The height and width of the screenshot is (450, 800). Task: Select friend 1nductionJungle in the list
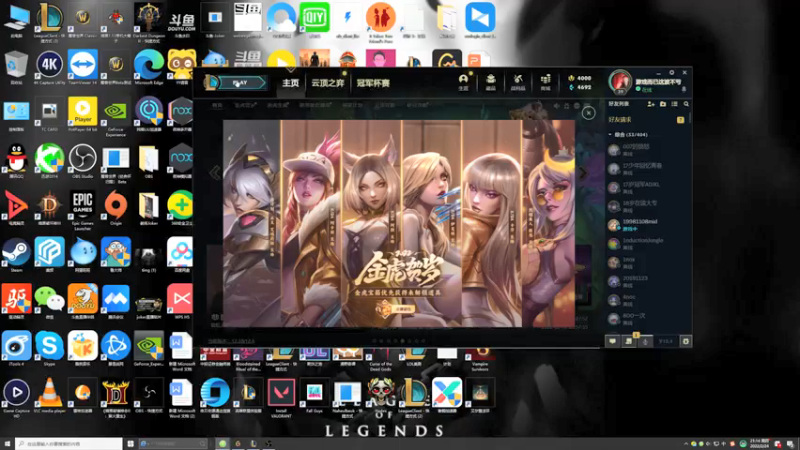click(x=646, y=243)
